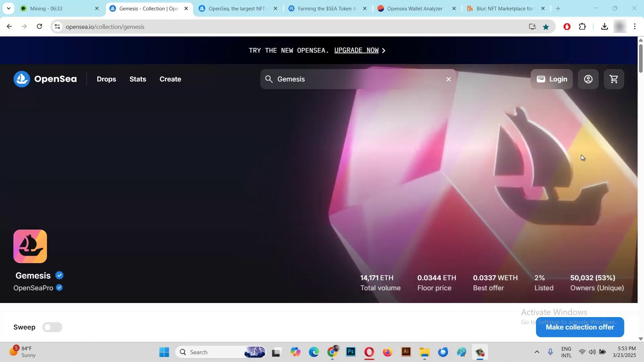This screenshot has width=644, height=362.
Task: Click the page vertical scrollbar thumb
Action: pyautogui.click(x=640, y=58)
